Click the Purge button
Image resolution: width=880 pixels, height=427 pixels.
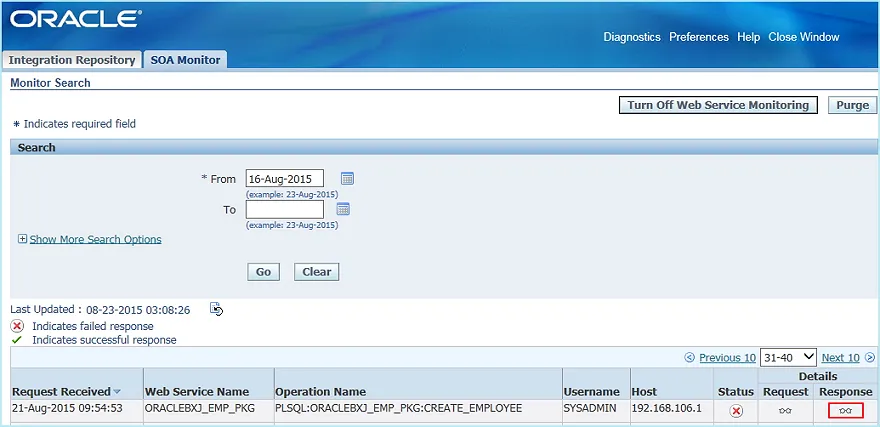point(852,105)
